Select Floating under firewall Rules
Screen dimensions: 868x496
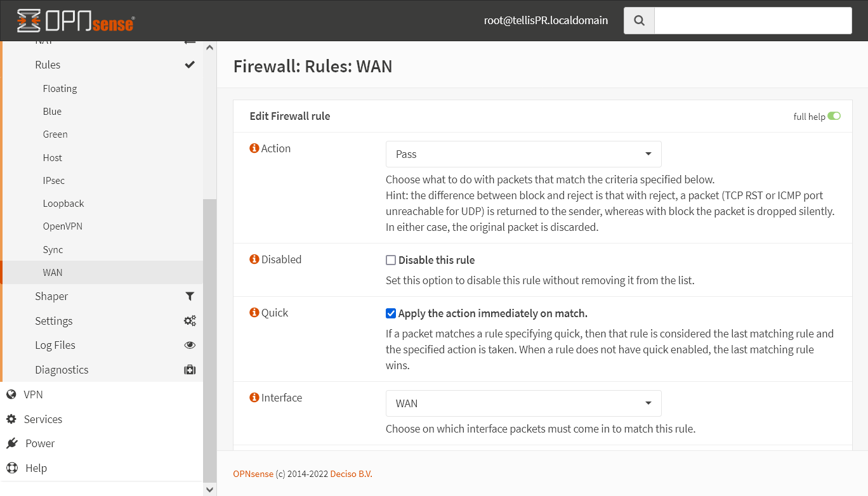pyautogui.click(x=60, y=89)
